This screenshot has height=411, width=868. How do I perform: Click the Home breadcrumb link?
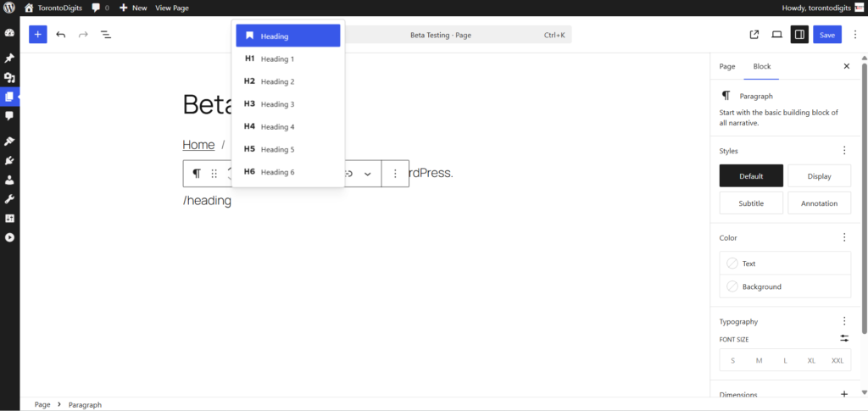tap(198, 145)
